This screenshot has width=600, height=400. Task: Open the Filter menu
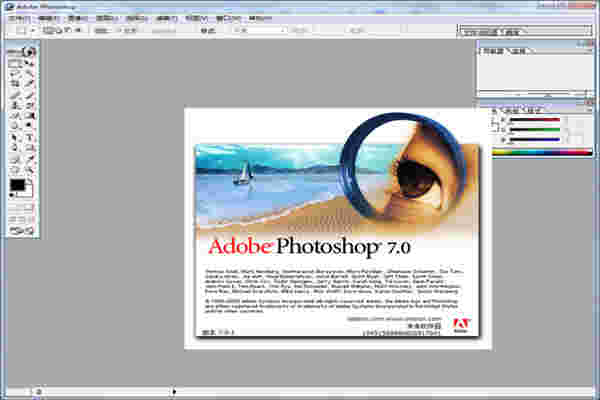point(166,18)
